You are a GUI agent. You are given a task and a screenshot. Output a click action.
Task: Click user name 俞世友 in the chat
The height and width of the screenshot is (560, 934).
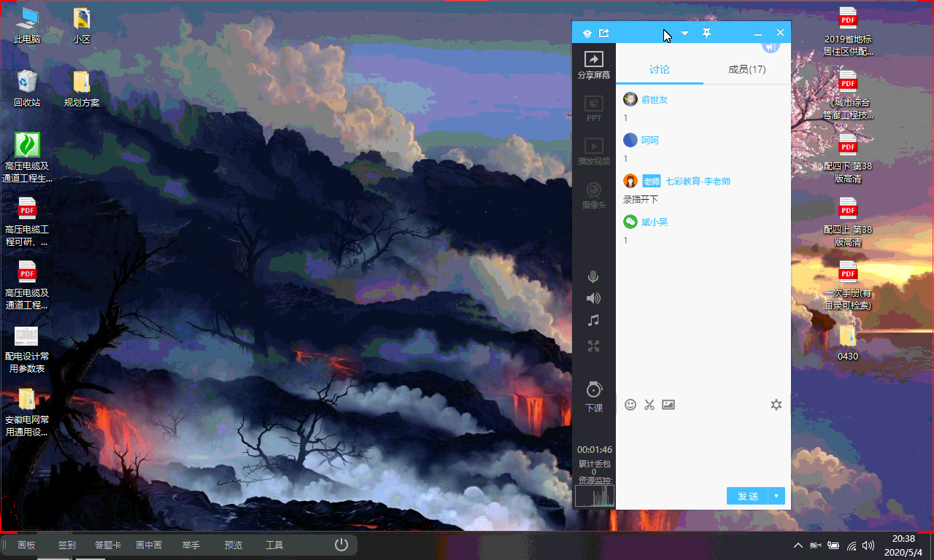(x=655, y=100)
